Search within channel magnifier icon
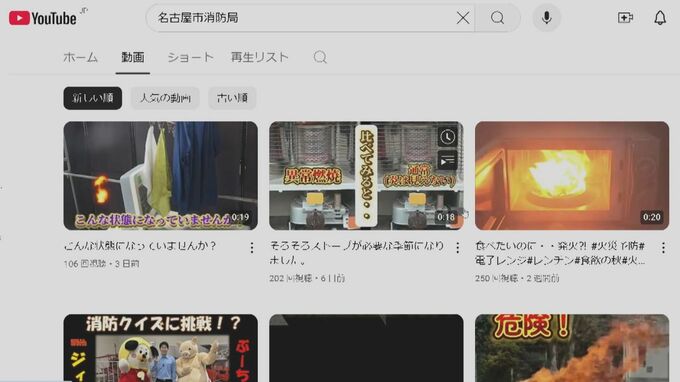The width and height of the screenshot is (680, 382). click(320, 57)
